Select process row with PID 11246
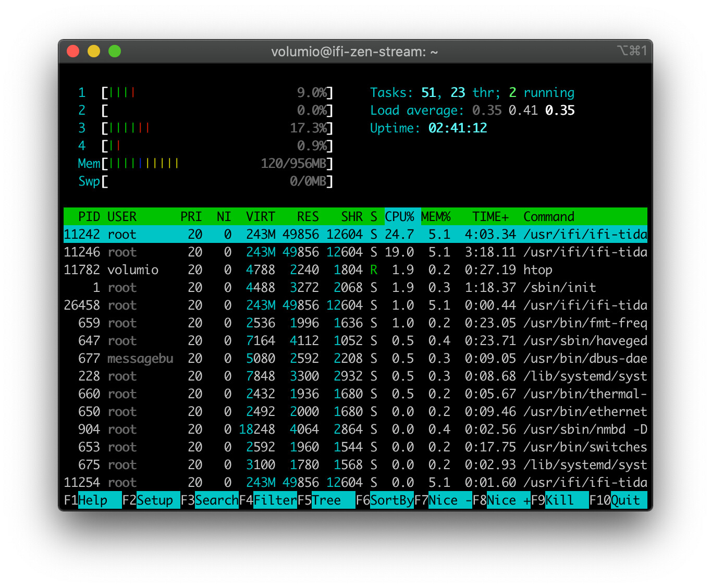 [355, 252]
